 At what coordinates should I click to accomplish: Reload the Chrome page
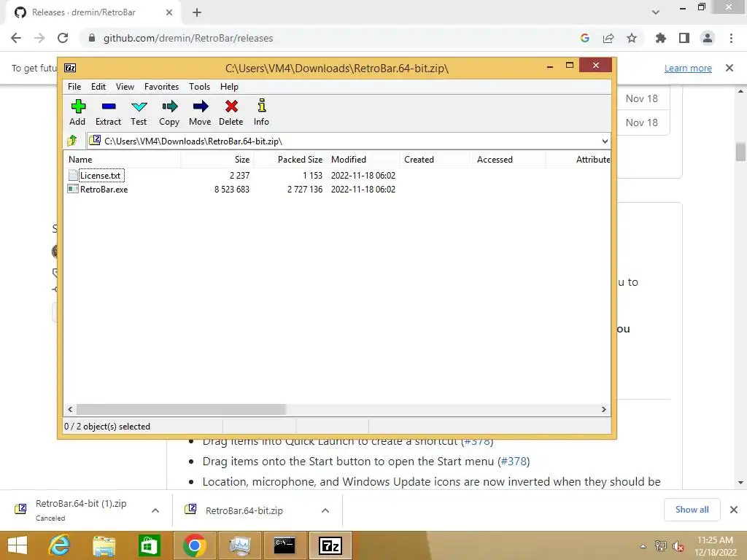pos(63,38)
